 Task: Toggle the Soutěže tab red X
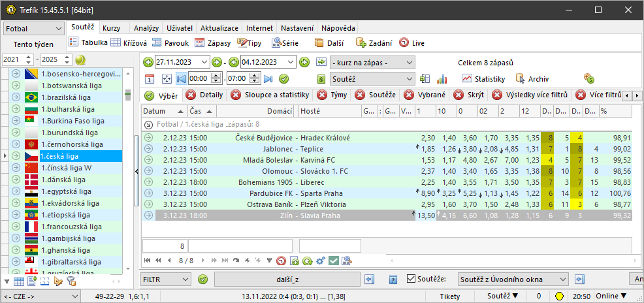360,95
